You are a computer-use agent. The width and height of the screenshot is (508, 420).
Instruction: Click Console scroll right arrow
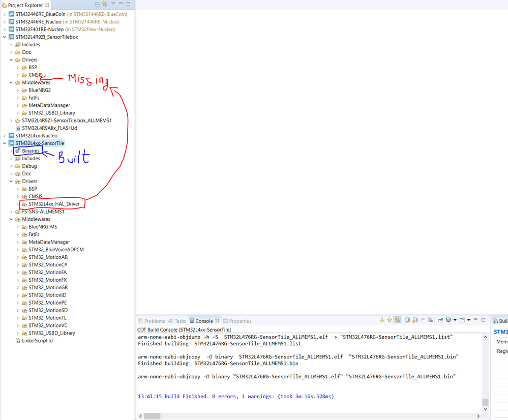(x=478, y=416)
